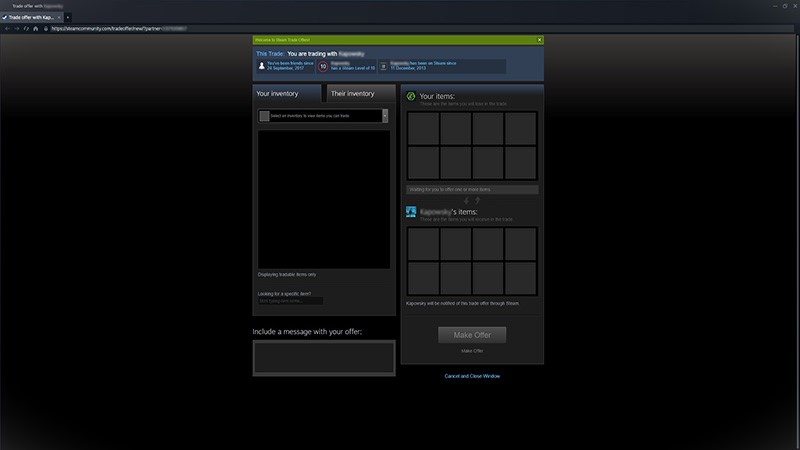Select top-right slot in Your items grid
This screenshot has width=800, height=450.
(x=520, y=129)
